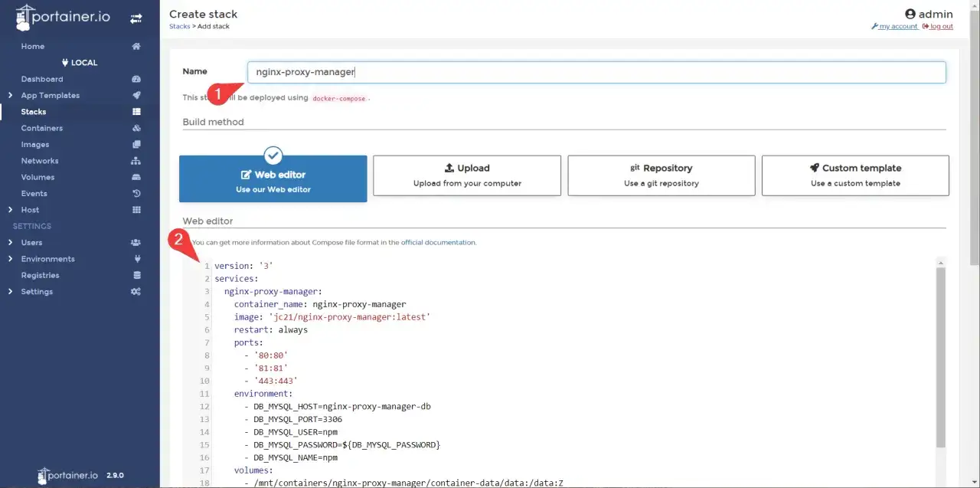Select the Stacks sidebar item
This screenshot has width=980, height=488.
click(x=80, y=112)
